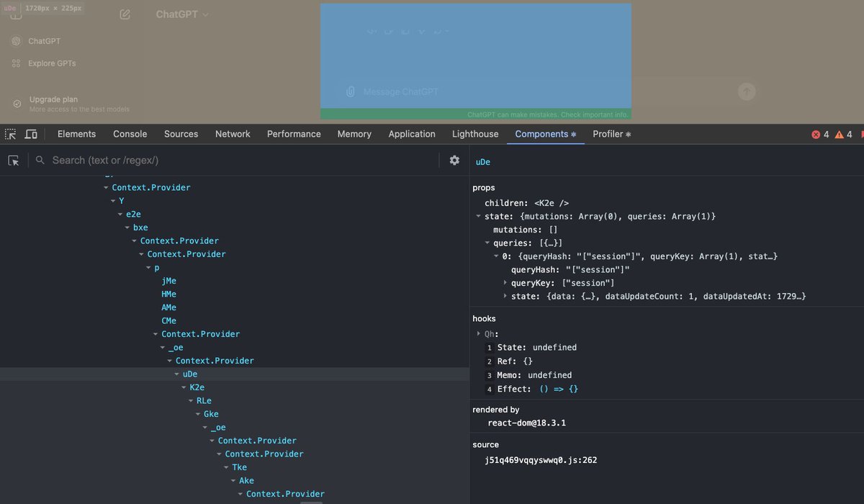This screenshot has width=864, height=504.
Task: Open the Application tab
Action: pyautogui.click(x=412, y=134)
